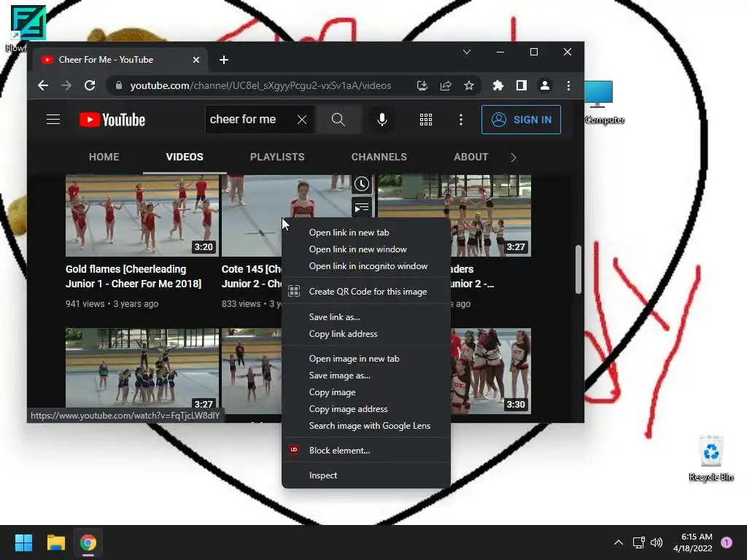The width and height of the screenshot is (747, 560).
Task: Open File Explorer from the taskbar
Action: [x=55, y=542]
